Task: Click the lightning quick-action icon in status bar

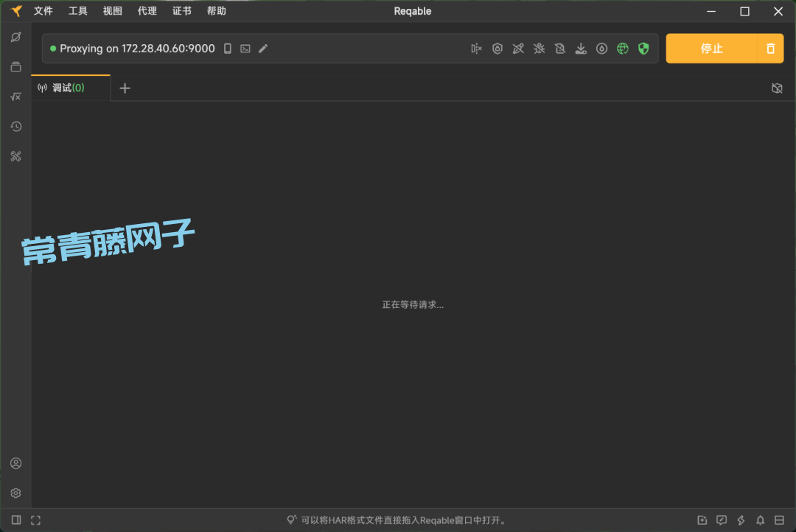Action: pos(740,520)
